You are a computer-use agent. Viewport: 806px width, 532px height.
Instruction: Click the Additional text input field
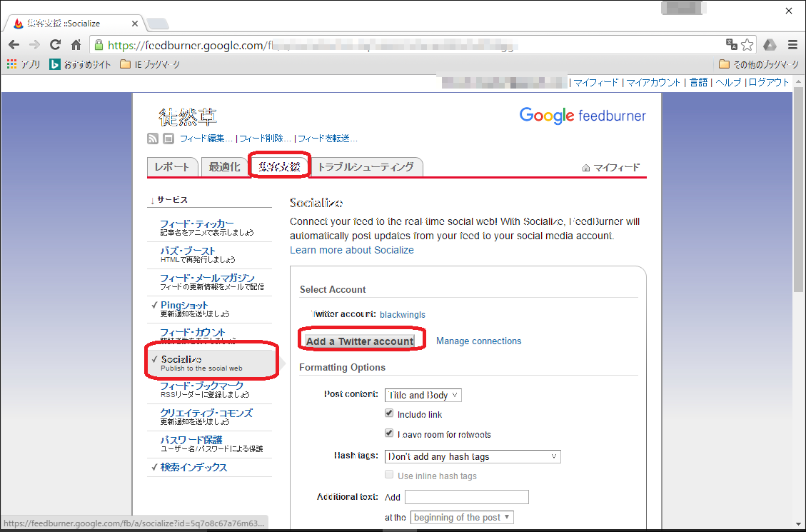[x=467, y=497]
